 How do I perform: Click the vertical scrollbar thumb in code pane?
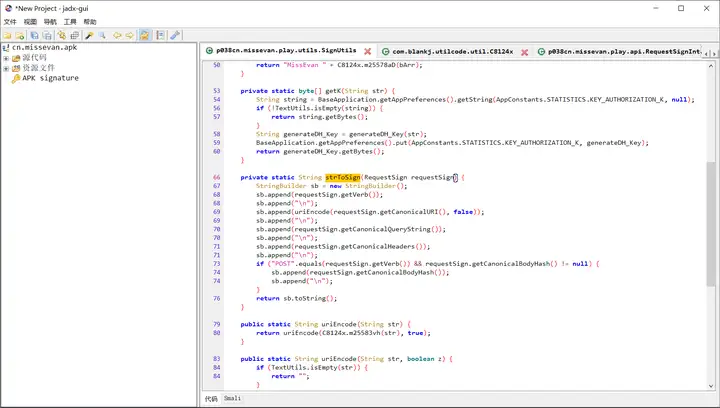pos(711,224)
